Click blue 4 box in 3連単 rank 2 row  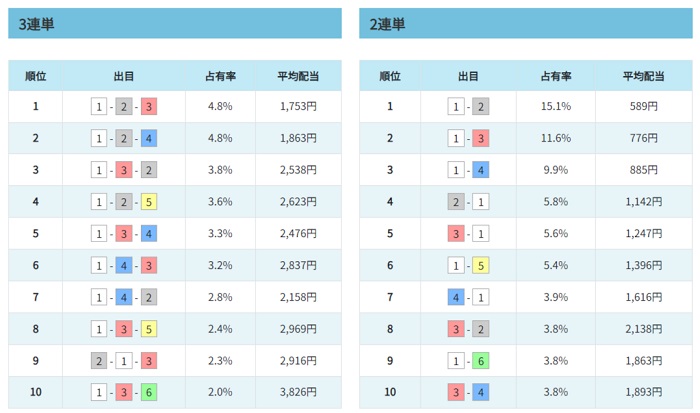[148, 139]
